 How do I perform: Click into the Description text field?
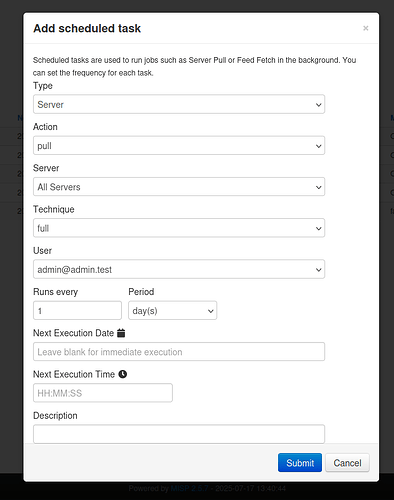click(x=179, y=434)
